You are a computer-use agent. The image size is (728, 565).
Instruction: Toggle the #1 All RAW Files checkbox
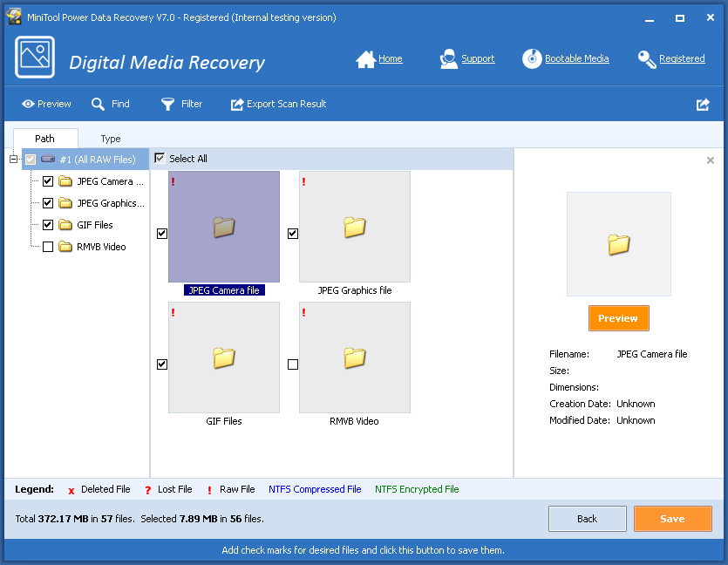[31, 160]
